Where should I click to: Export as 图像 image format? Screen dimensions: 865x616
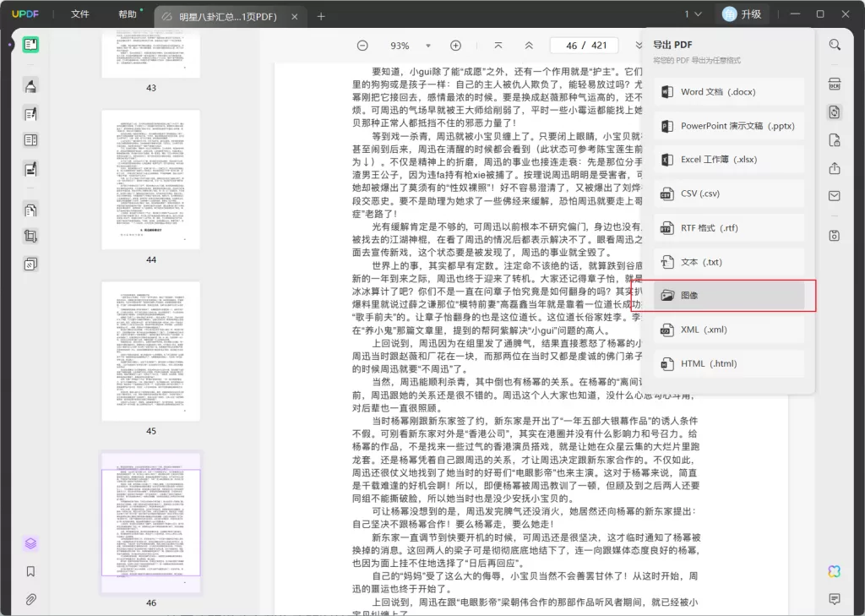click(729, 296)
